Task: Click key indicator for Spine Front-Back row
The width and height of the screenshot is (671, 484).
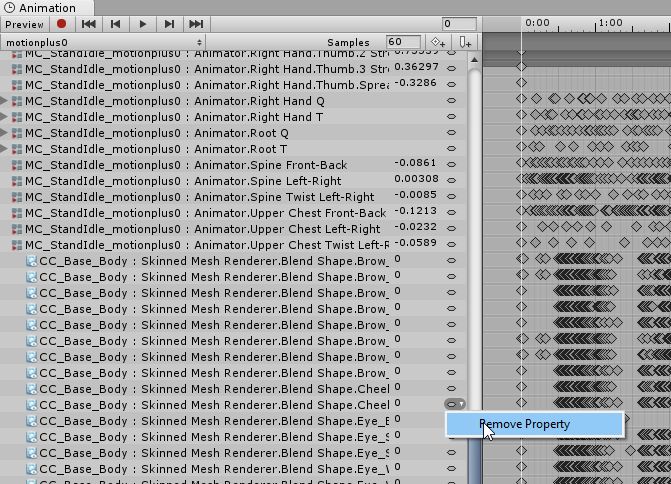Action: [451, 164]
